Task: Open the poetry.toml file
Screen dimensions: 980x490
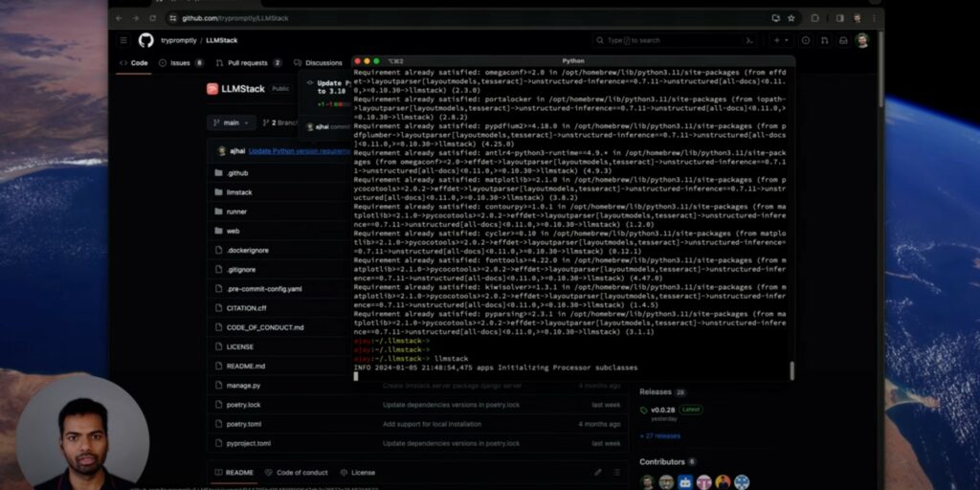Action: pyautogui.click(x=244, y=424)
